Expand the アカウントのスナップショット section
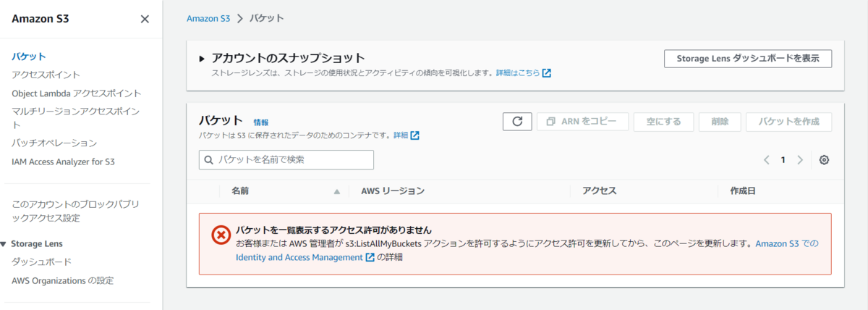 point(203,59)
